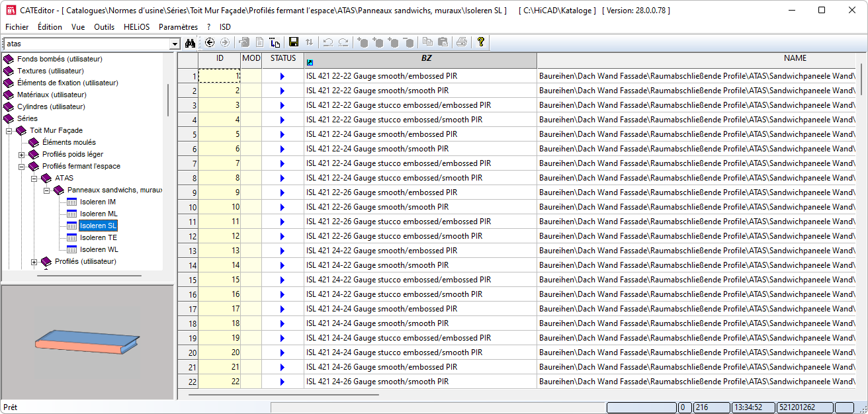Click the panel 3D preview thumbnail
The width and height of the screenshot is (868, 414).
(x=87, y=342)
